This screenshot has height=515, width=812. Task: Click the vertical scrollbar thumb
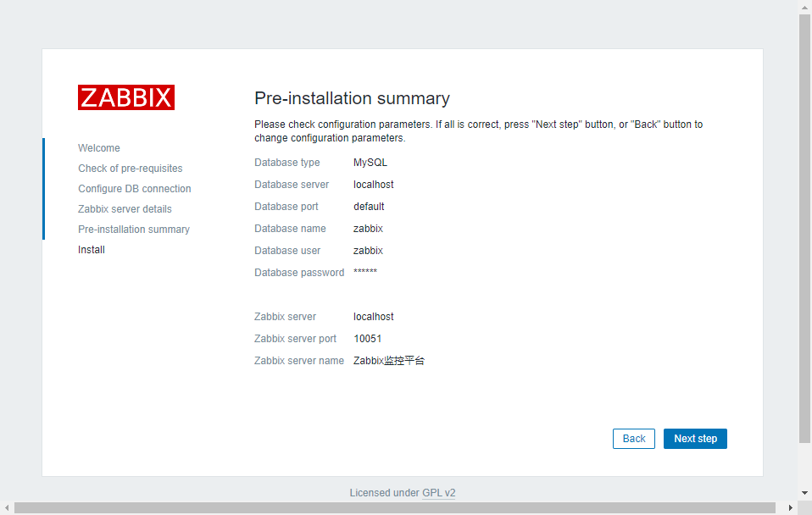(804, 228)
